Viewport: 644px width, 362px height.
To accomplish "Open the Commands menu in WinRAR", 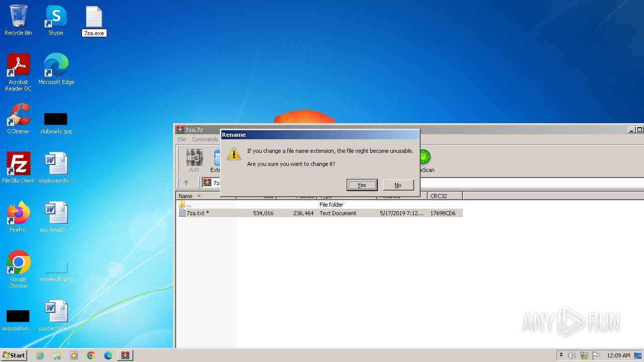I will tap(205, 139).
